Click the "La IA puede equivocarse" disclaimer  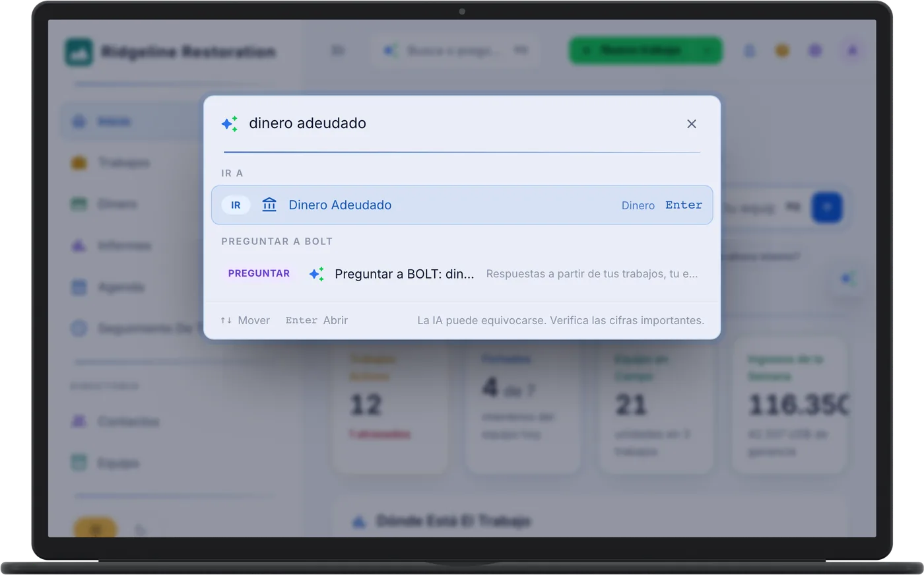point(561,320)
